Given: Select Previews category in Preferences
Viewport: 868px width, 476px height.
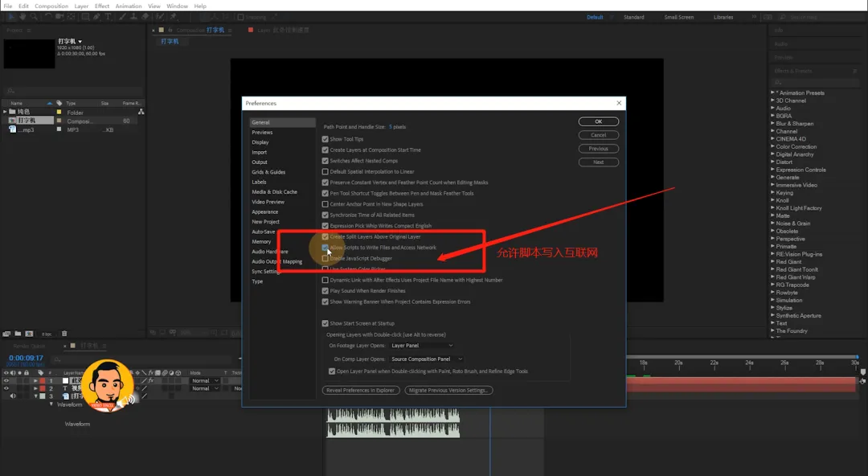Looking at the screenshot, I should click(262, 133).
